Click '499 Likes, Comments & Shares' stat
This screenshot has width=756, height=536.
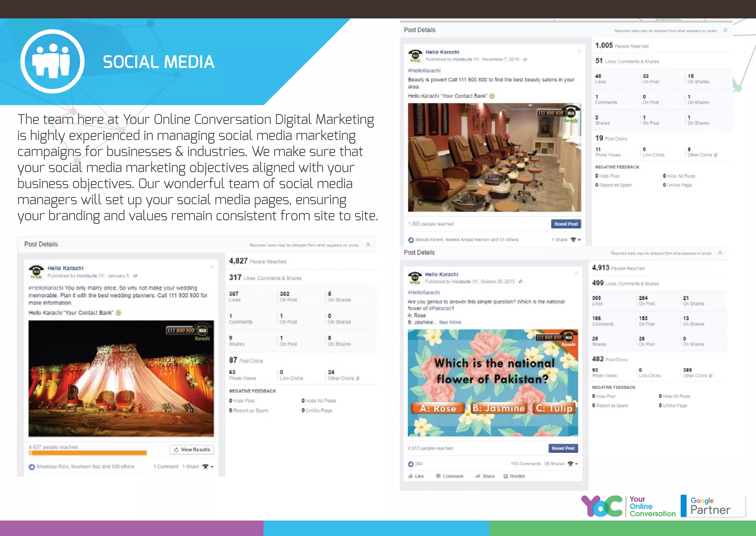[x=625, y=283]
